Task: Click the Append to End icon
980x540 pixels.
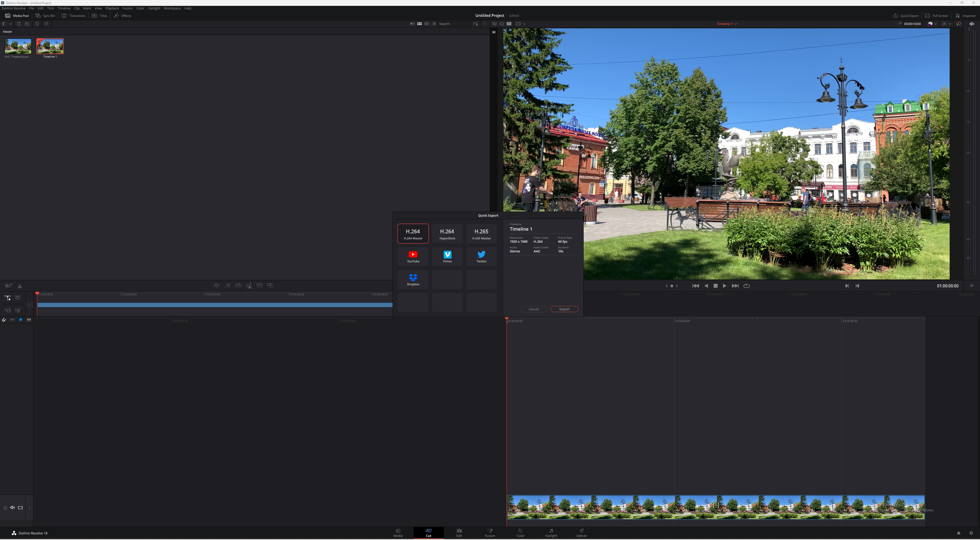Action: [x=227, y=285]
